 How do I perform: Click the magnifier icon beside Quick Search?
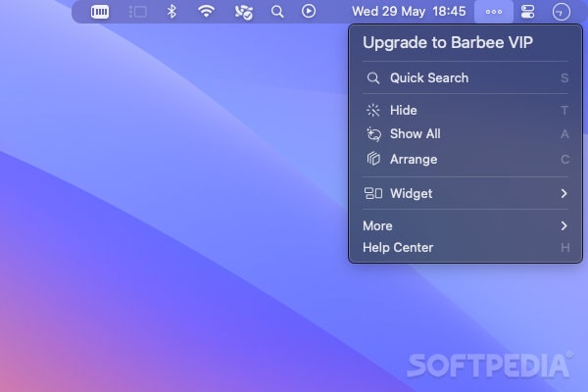tap(373, 78)
